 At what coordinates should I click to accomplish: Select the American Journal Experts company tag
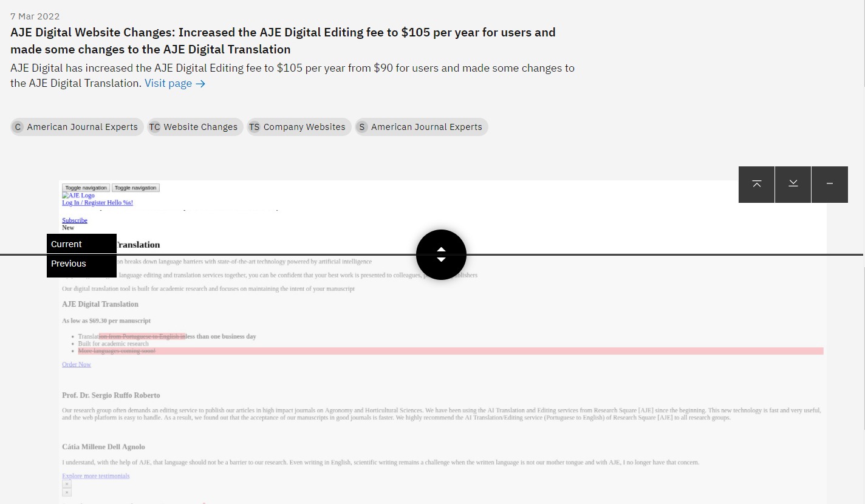[x=77, y=127]
